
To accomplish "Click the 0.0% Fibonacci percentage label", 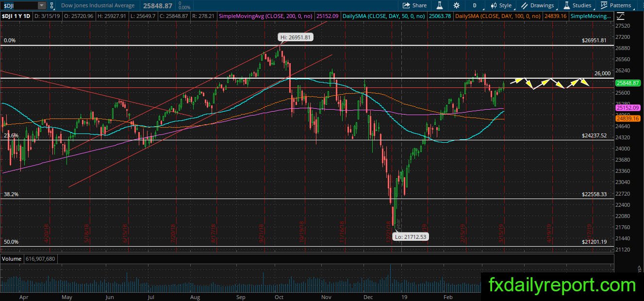I will point(10,41).
